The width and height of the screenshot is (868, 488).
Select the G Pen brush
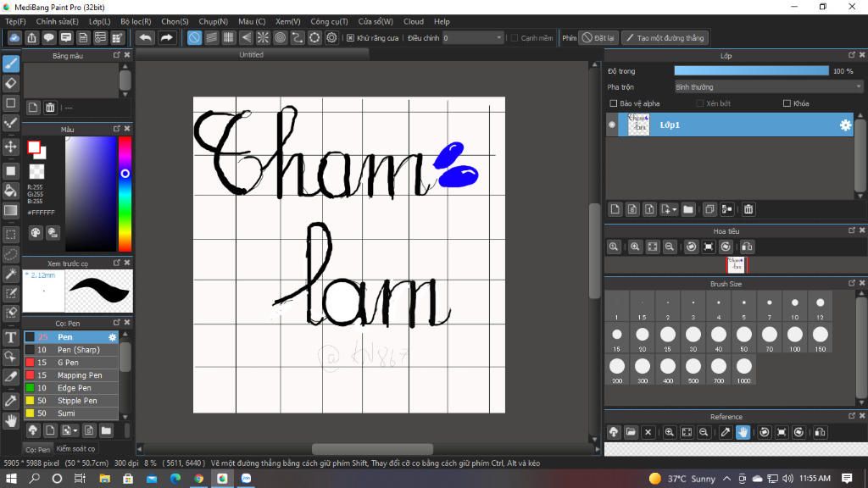point(68,363)
